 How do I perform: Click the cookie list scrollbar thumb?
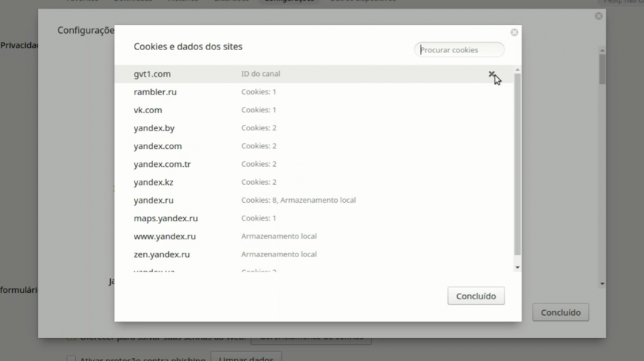[517, 163]
